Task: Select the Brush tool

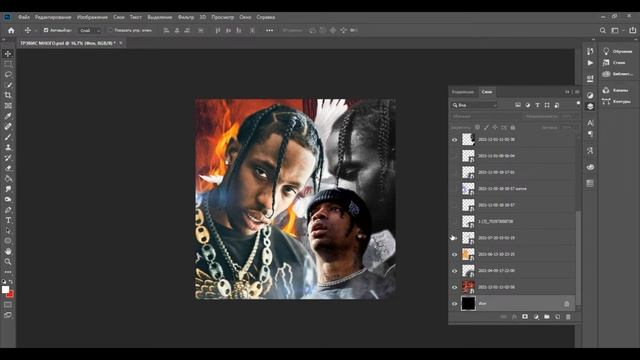Action: (8, 137)
